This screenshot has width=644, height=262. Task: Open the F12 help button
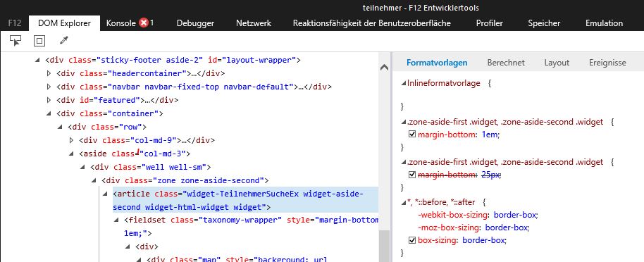pos(14,23)
